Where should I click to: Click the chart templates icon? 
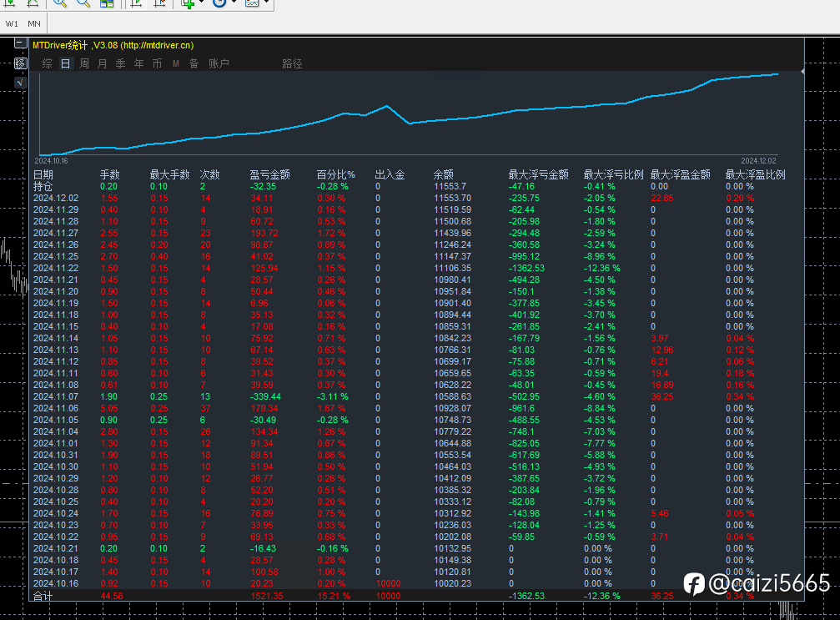pyautogui.click(x=252, y=4)
